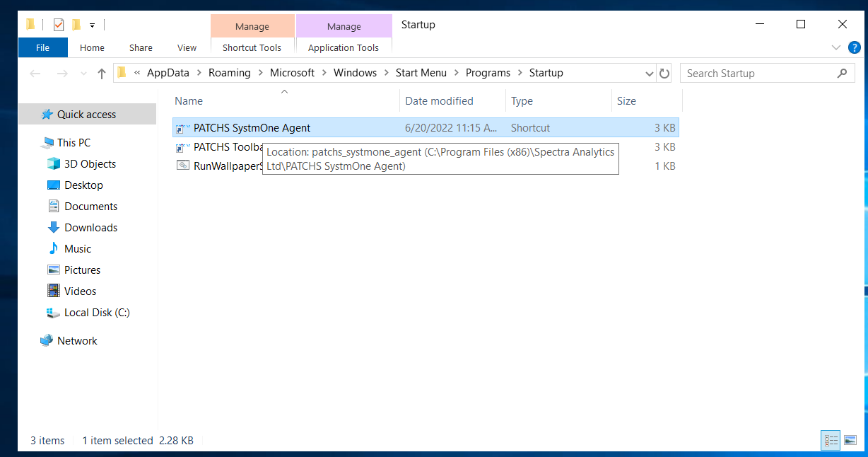The image size is (868, 457).
Task: Click the Start Menu breadcrumb
Action: pos(421,73)
